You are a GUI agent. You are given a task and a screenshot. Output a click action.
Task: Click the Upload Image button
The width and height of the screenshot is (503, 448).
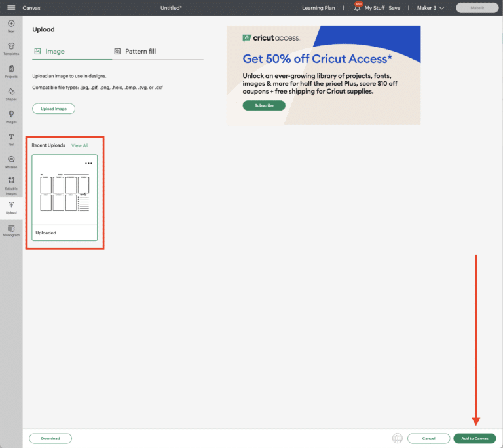(54, 109)
